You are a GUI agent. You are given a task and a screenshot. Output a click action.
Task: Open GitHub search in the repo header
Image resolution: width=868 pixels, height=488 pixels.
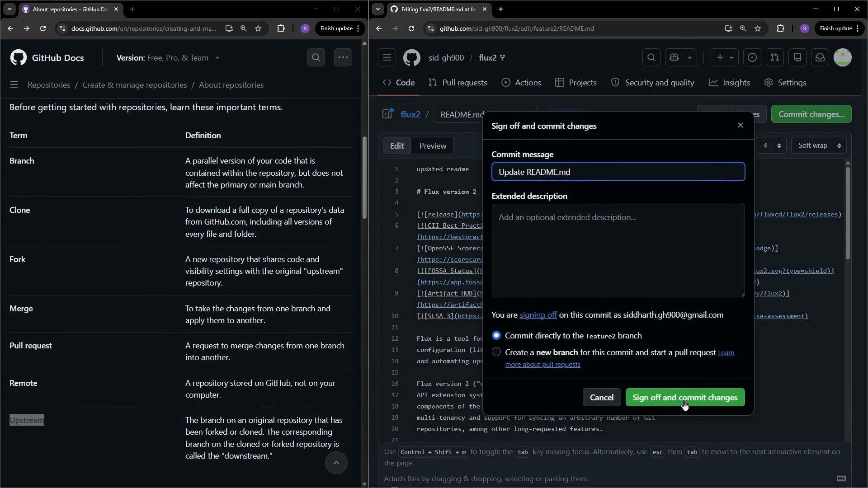[x=651, y=57]
